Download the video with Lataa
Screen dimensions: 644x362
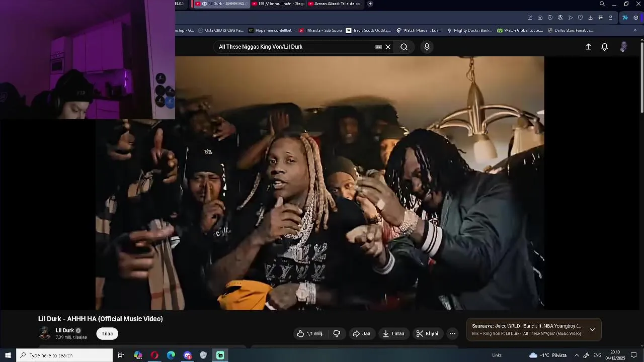pos(393,334)
